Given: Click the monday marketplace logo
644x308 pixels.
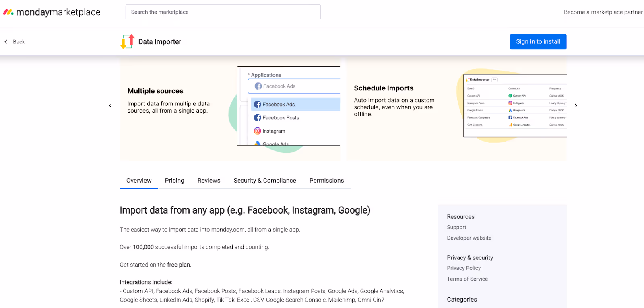Looking at the screenshot, I should [x=52, y=12].
